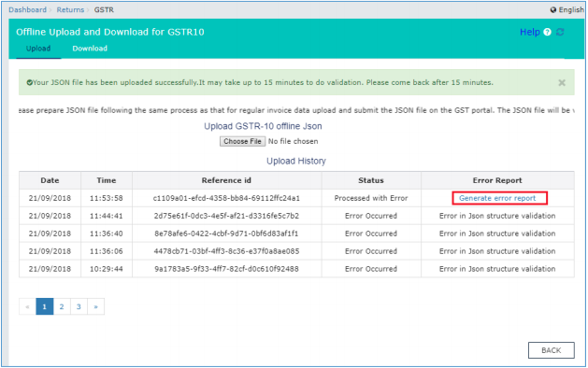The height and width of the screenshot is (368, 588).
Task: Click the refresh icon beside Help
Action: (x=560, y=33)
